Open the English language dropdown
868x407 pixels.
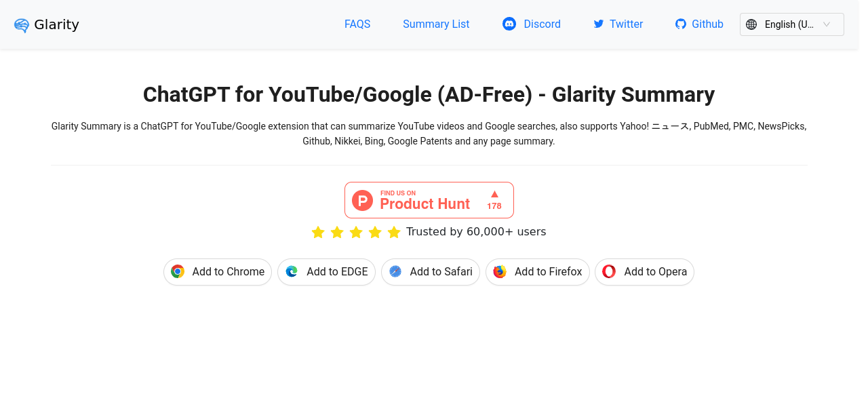(791, 24)
